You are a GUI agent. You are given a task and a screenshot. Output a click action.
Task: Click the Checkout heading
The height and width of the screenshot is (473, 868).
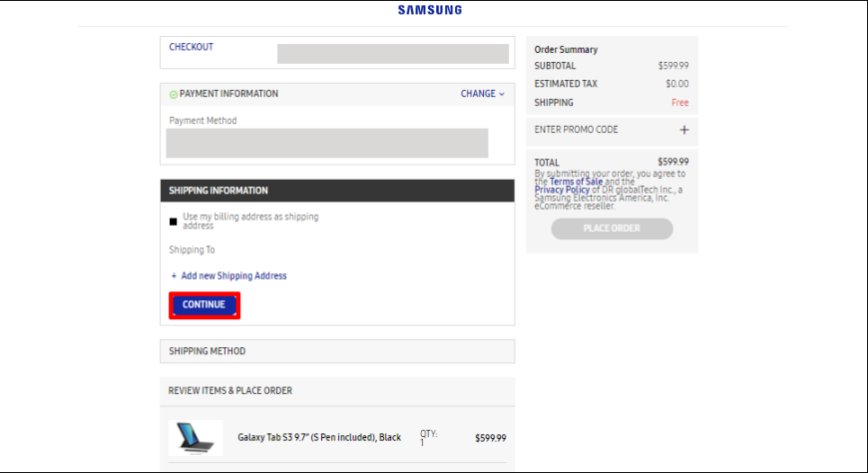click(x=191, y=47)
